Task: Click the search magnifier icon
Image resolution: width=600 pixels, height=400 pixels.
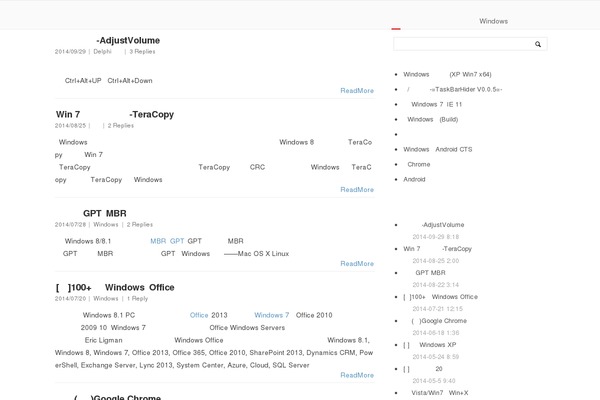Action: (538, 44)
